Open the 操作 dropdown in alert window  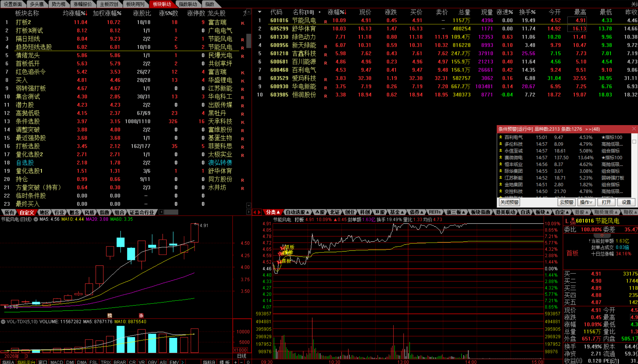coord(586,202)
